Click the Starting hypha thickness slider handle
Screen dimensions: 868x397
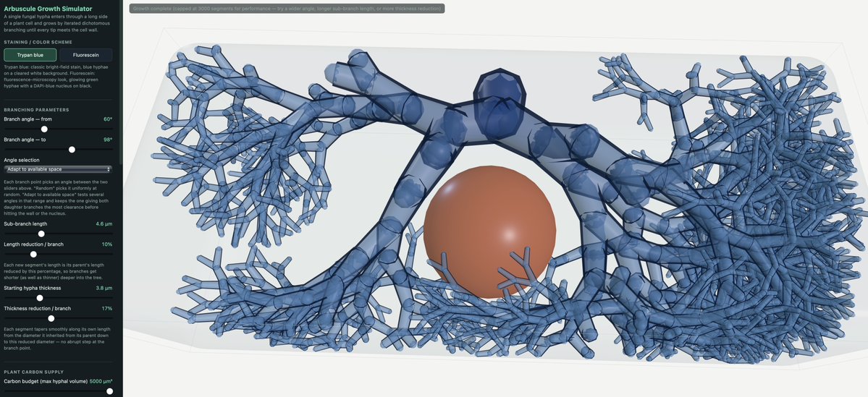[40, 298]
